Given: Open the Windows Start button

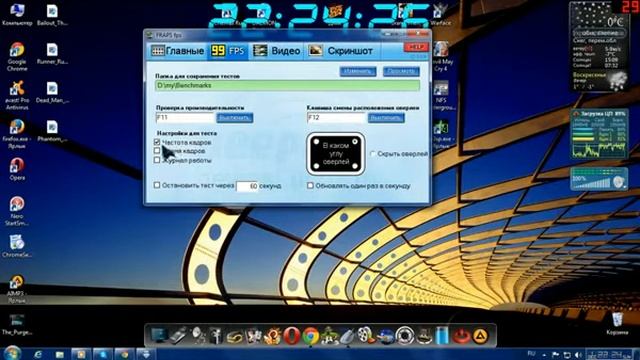Looking at the screenshot, I should click(x=12, y=353).
